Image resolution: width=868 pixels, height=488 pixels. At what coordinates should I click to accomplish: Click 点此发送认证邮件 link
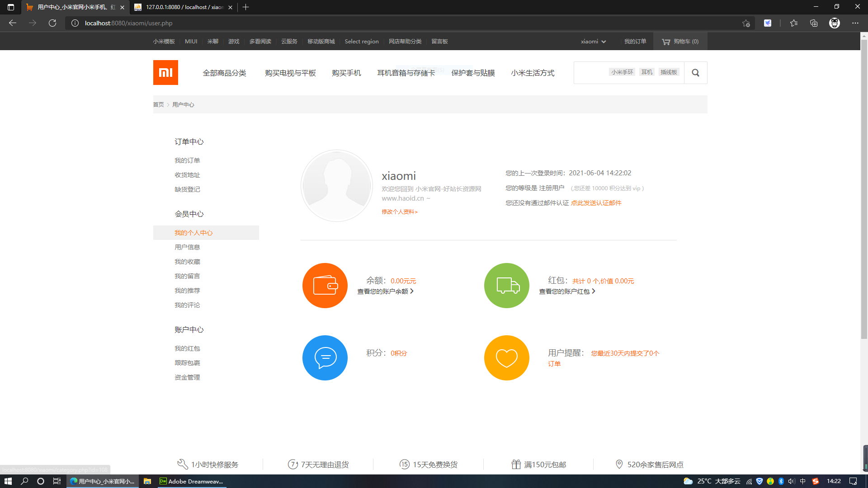(596, 203)
